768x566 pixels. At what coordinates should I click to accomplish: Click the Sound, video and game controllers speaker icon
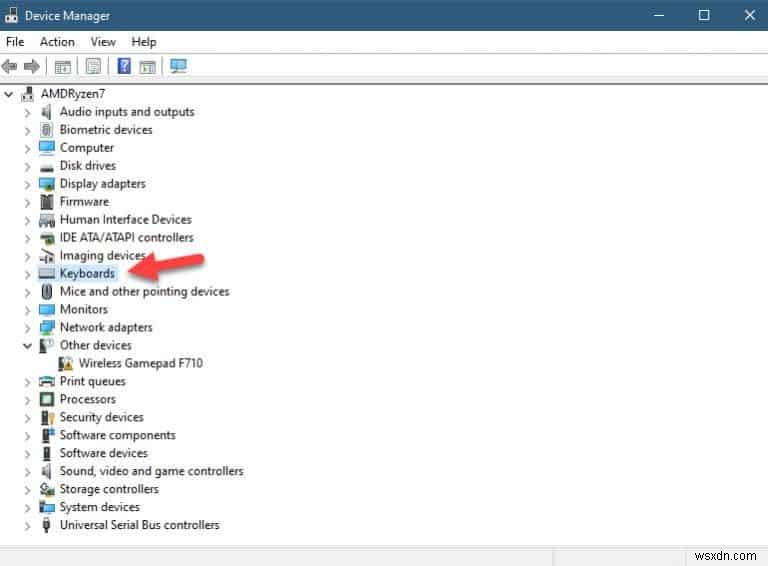pos(47,472)
